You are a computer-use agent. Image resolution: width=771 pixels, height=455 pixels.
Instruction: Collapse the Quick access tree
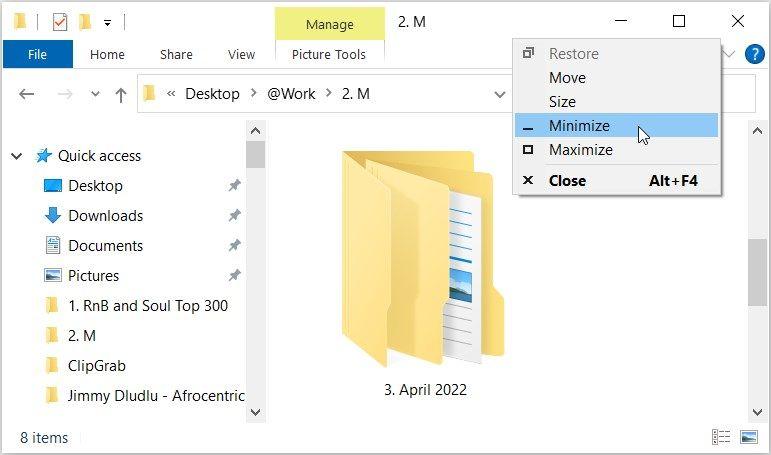[x=17, y=156]
